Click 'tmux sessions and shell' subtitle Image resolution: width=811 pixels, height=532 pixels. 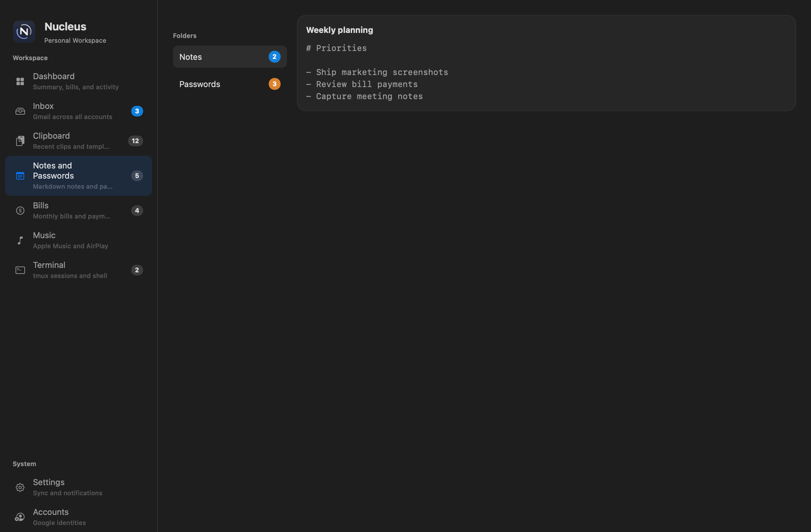(70, 276)
